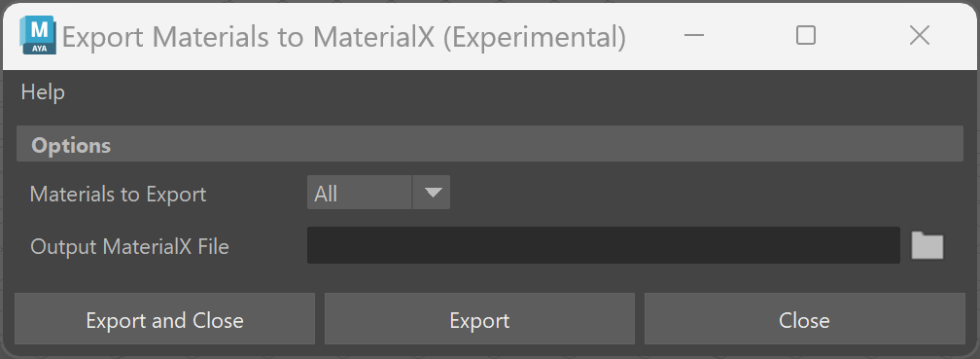Click the bottom Close button
This screenshot has width=980, height=359.
point(804,319)
